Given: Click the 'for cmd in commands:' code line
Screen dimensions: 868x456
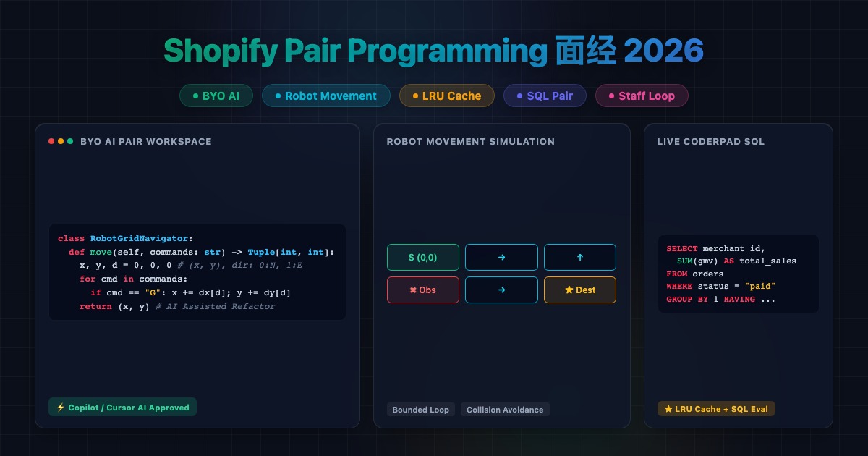Looking at the screenshot, I should 134,279.
